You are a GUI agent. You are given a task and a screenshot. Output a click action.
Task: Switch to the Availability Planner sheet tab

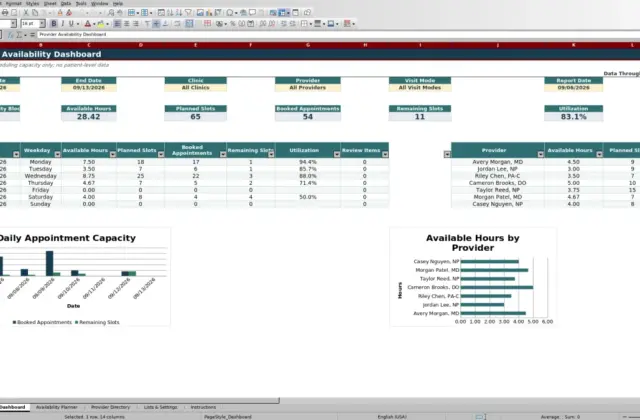(57, 407)
